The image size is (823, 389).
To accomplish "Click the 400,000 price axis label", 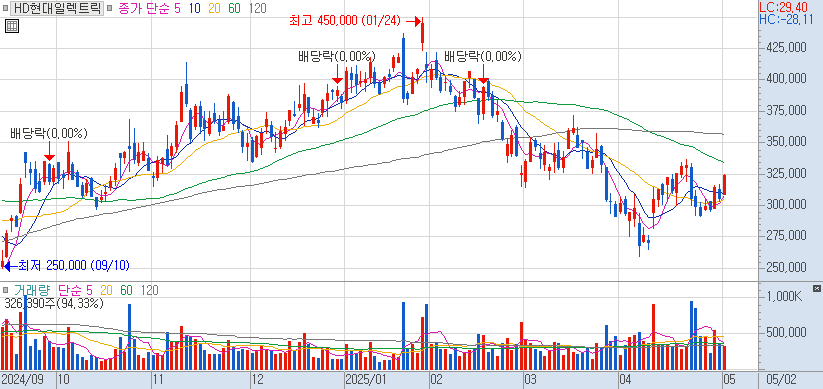I will click(786, 79).
